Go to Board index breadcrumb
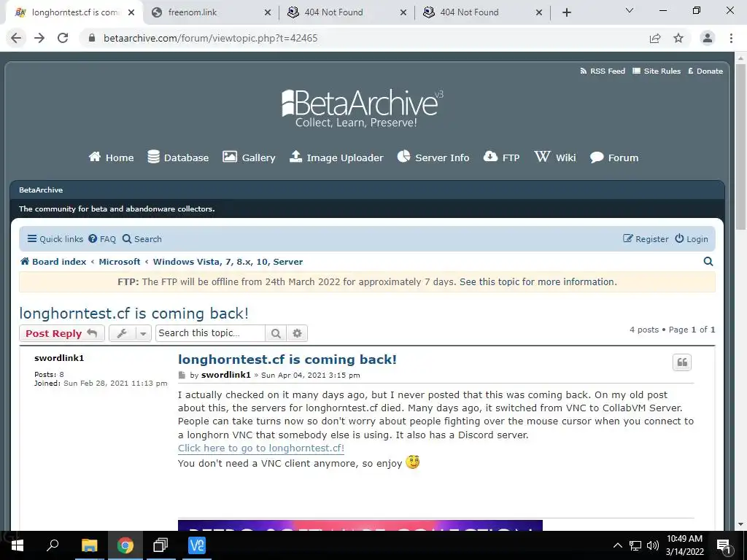This screenshot has width=747, height=560. [x=53, y=262]
